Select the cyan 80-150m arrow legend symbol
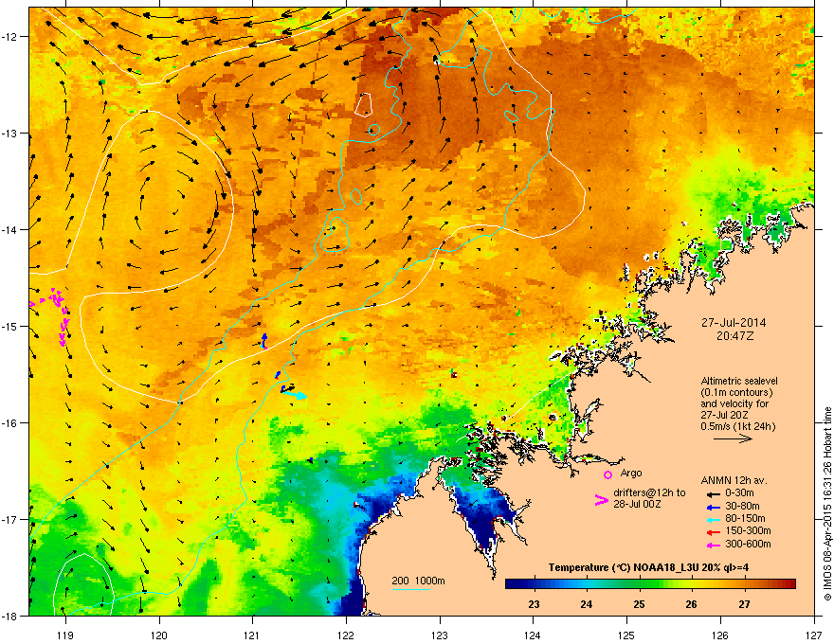The width and height of the screenshot is (834, 644). [714, 519]
